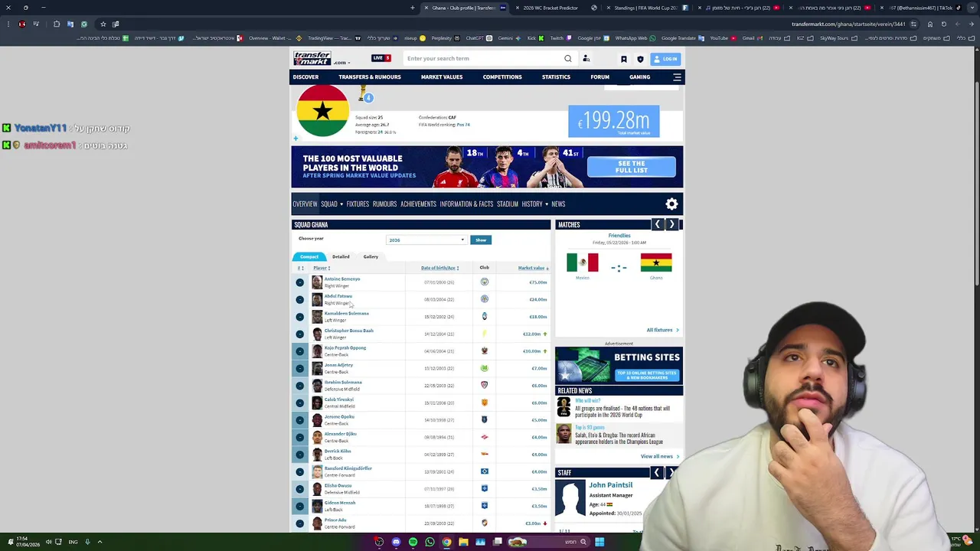This screenshot has width=980, height=551.
Task: Show previous staff member in Staff panel
Action: coord(656,473)
